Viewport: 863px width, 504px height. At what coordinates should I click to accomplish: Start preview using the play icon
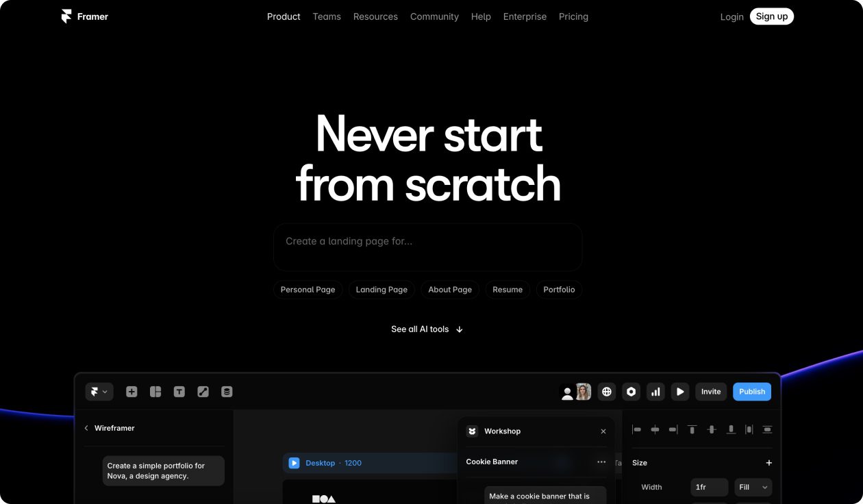click(680, 391)
